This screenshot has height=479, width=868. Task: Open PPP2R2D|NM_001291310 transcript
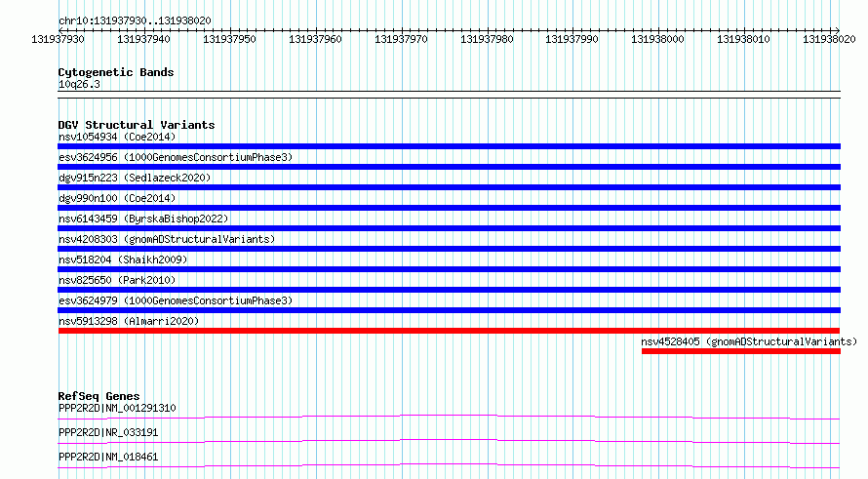coord(117,408)
